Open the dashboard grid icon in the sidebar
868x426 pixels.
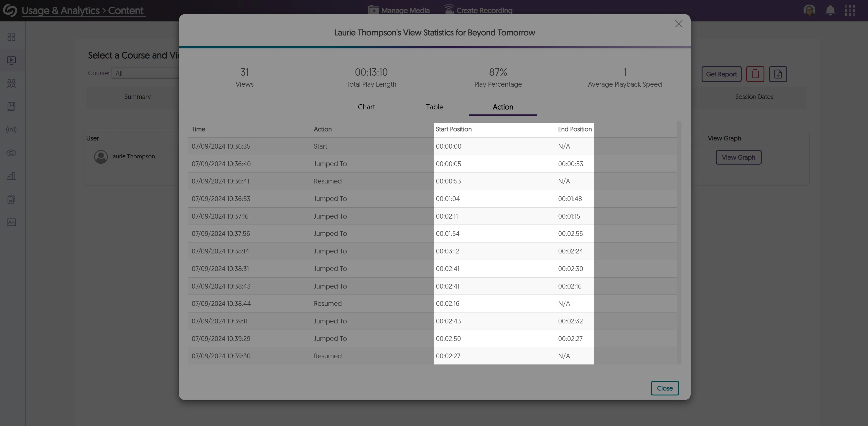point(11,37)
